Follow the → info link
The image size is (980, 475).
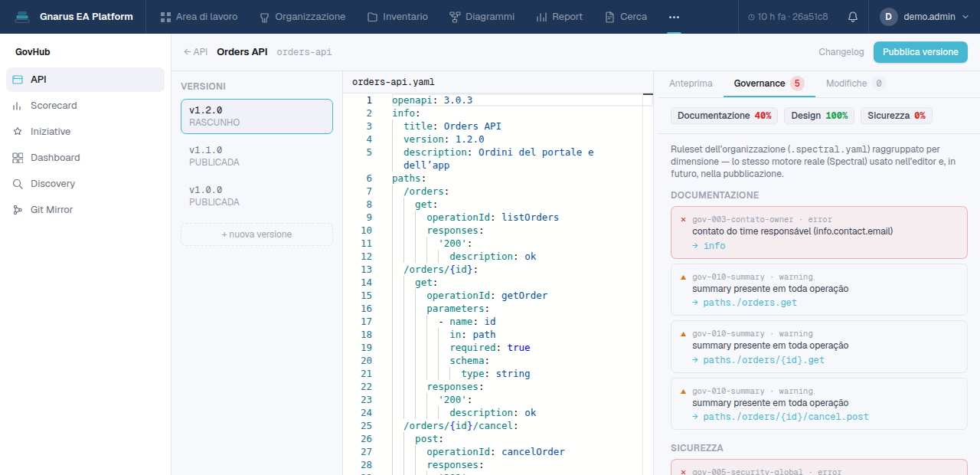(708, 246)
